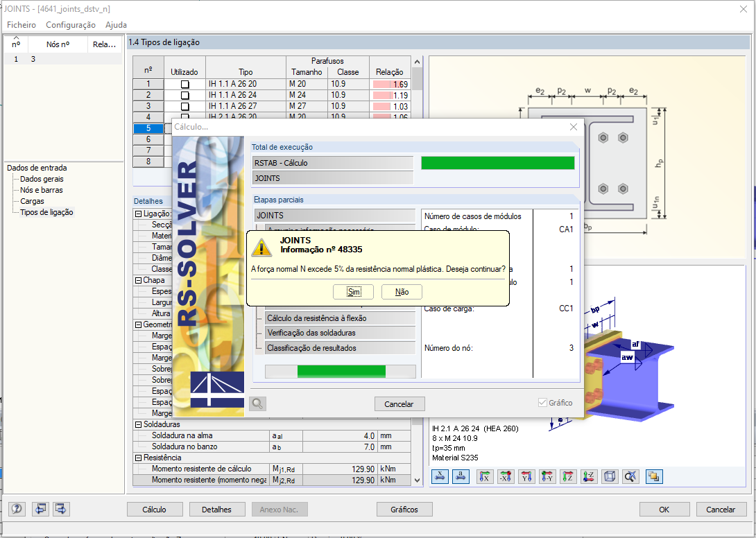756x538 pixels.
Task: Click the 'Nós nº' column header
Action: tap(58, 44)
